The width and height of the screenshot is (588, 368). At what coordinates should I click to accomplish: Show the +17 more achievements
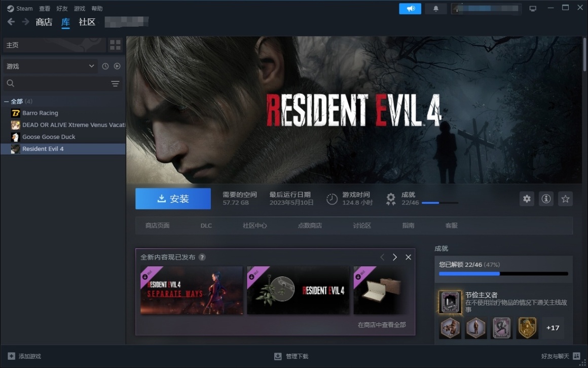[x=553, y=328]
